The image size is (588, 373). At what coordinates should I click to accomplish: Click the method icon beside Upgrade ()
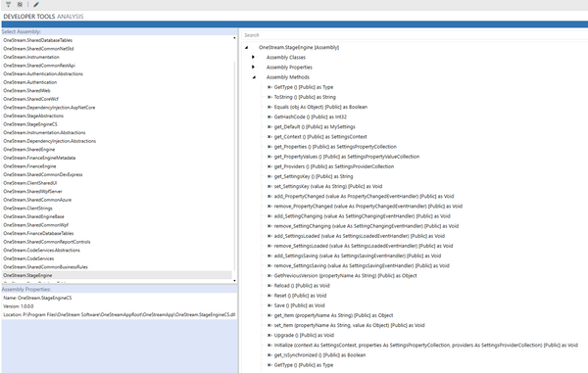(x=269, y=335)
